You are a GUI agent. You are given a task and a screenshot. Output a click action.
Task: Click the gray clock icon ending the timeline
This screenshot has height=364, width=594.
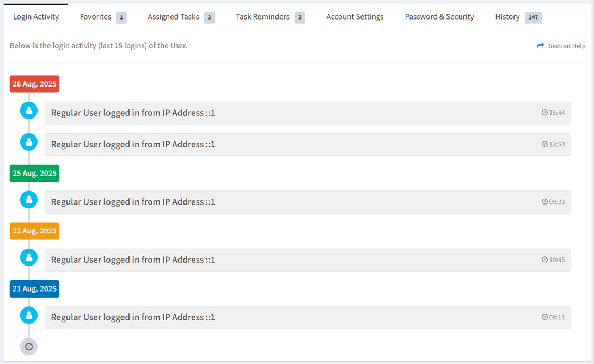point(29,347)
